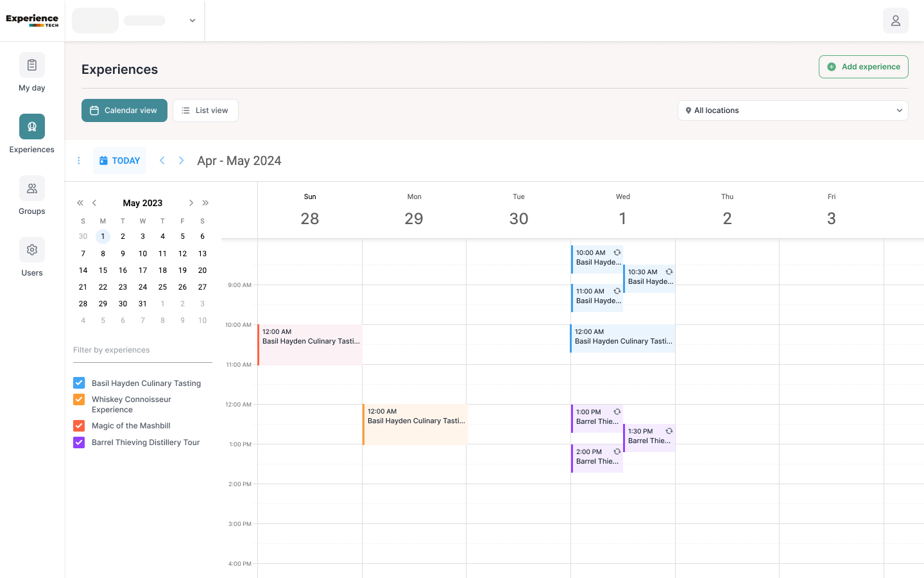
Task: Select May 27 in mini calendar
Action: (202, 287)
